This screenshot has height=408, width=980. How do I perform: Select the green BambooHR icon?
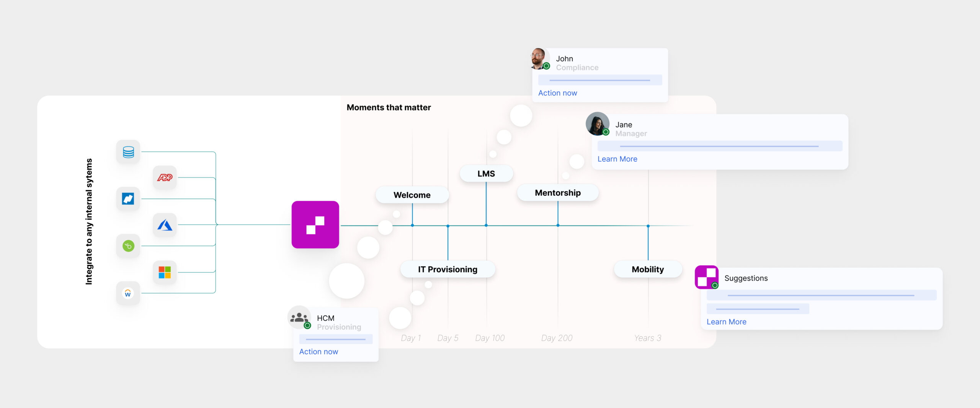128,246
